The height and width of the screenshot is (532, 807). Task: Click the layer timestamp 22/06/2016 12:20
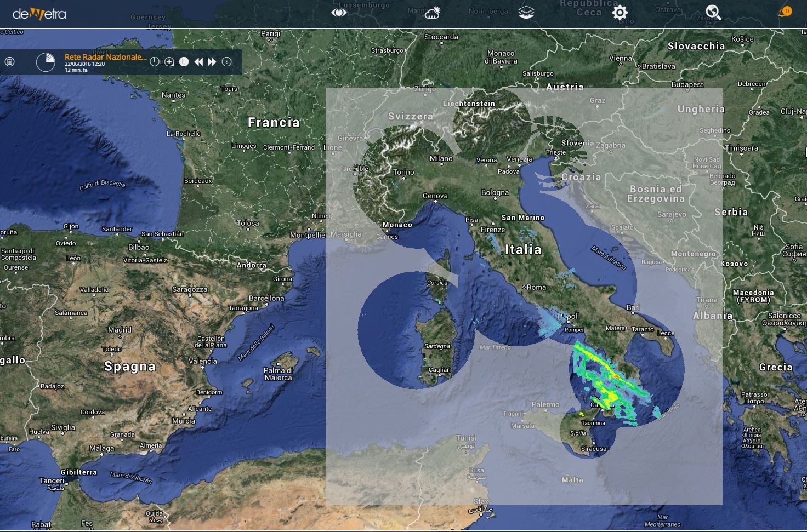(x=84, y=64)
